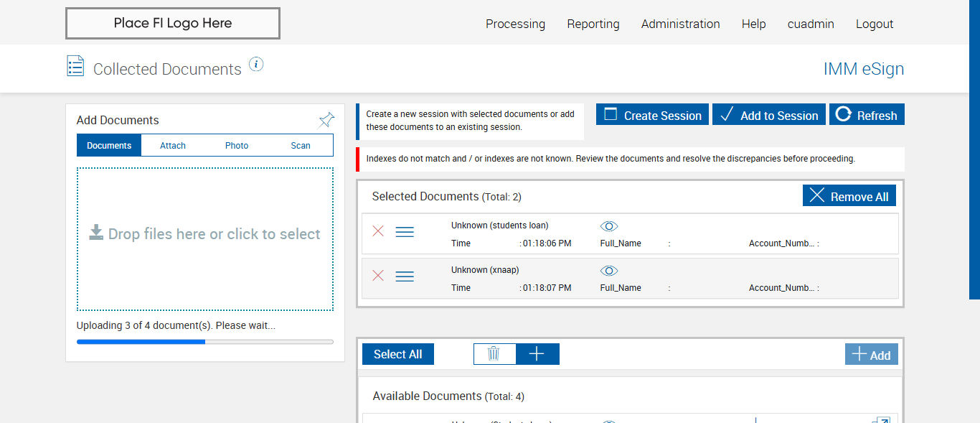Click the Remove All button
The height and width of the screenshot is (423, 980).
pyautogui.click(x=849, y=196)
